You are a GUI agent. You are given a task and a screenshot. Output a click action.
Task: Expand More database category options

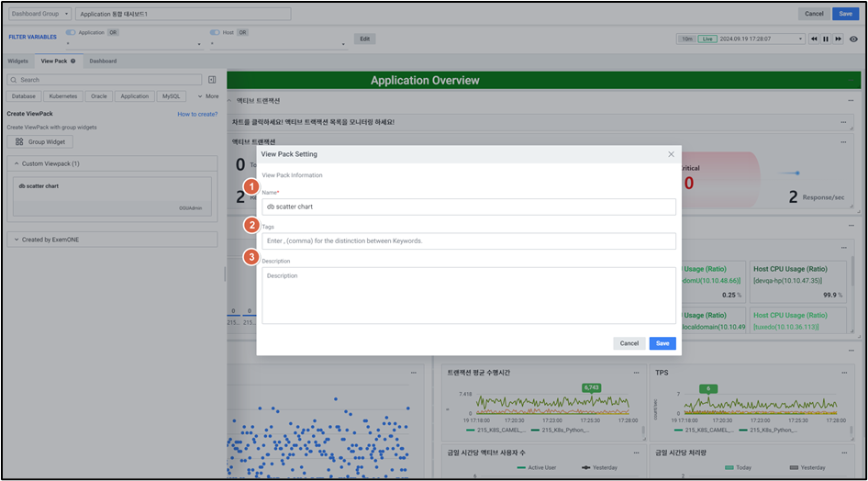pos(207,95)
